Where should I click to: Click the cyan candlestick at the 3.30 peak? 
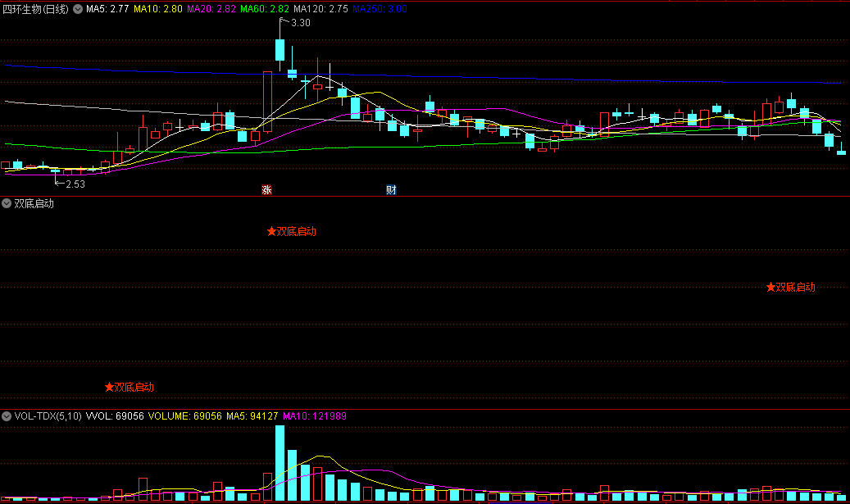tap(280, 49)
